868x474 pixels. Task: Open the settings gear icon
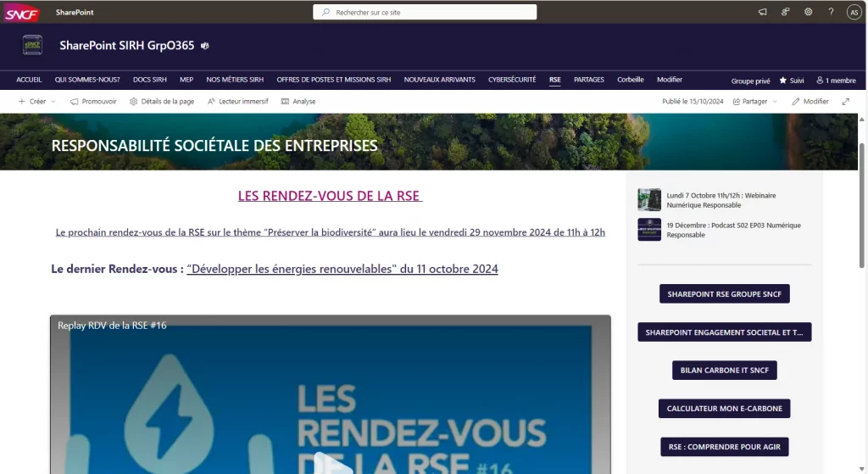point(808,12)
